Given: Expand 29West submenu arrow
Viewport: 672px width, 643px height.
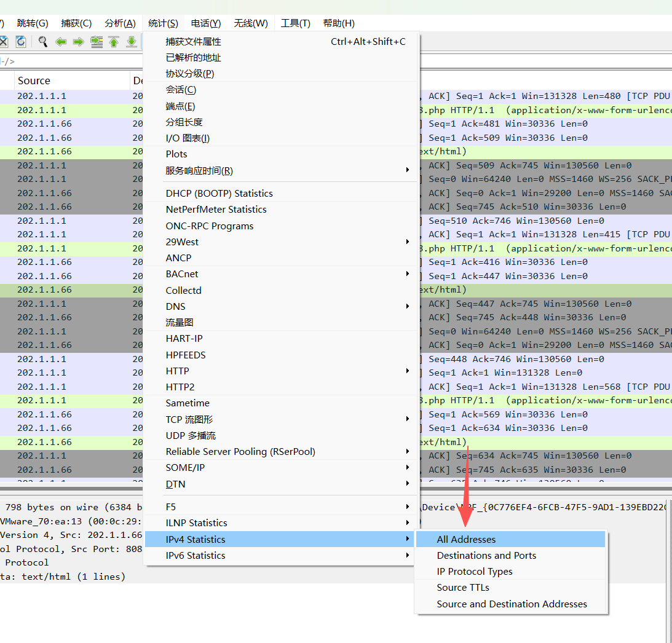Looking at the screenshot, I should coord(408,242).
